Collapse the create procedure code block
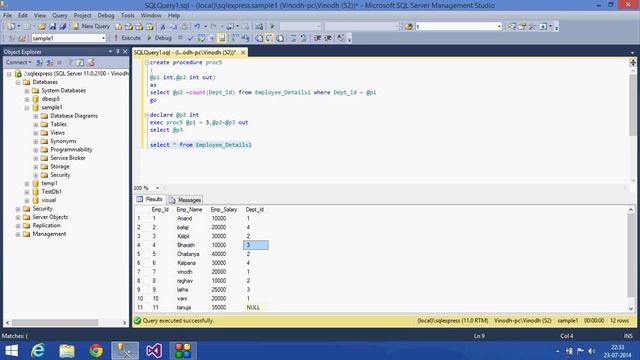640x360 pixels. [x=146, y=62]
